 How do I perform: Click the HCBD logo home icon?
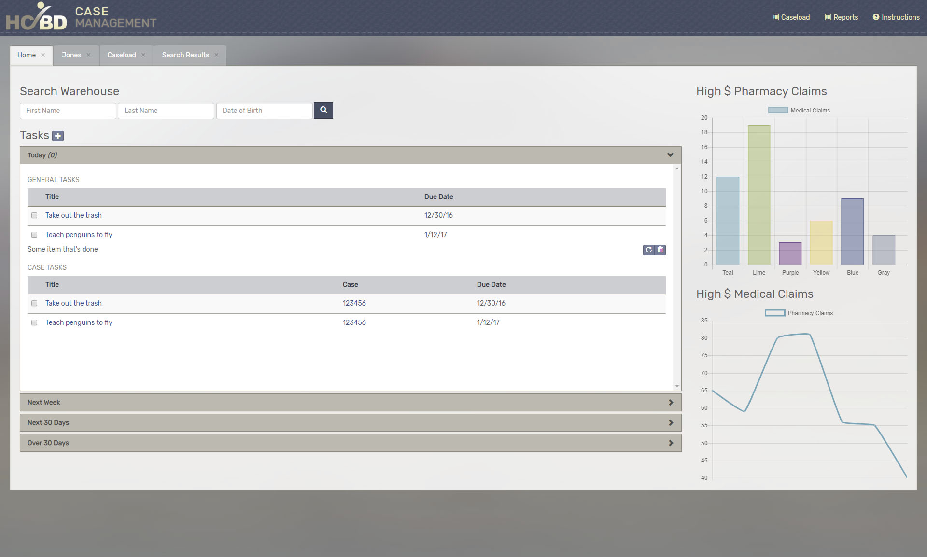click(36, 18)
